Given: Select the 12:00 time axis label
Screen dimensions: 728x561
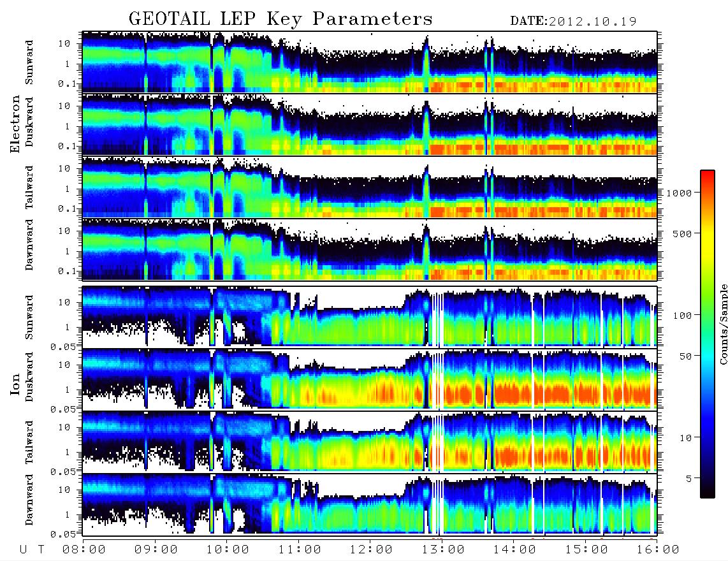Looking at the screenshot, I should [371, 550].
